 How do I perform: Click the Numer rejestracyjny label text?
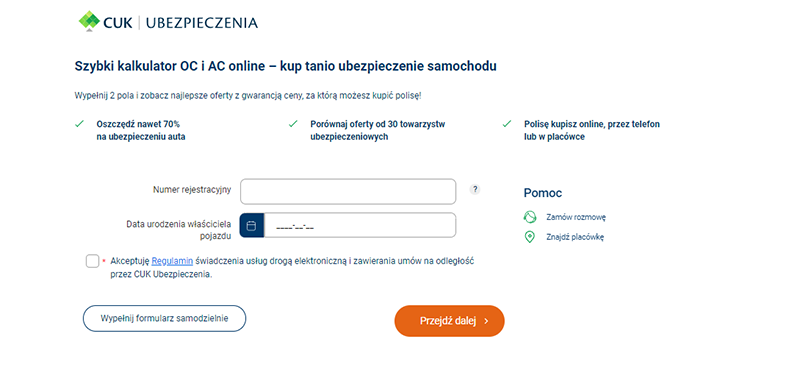[192, 190]
